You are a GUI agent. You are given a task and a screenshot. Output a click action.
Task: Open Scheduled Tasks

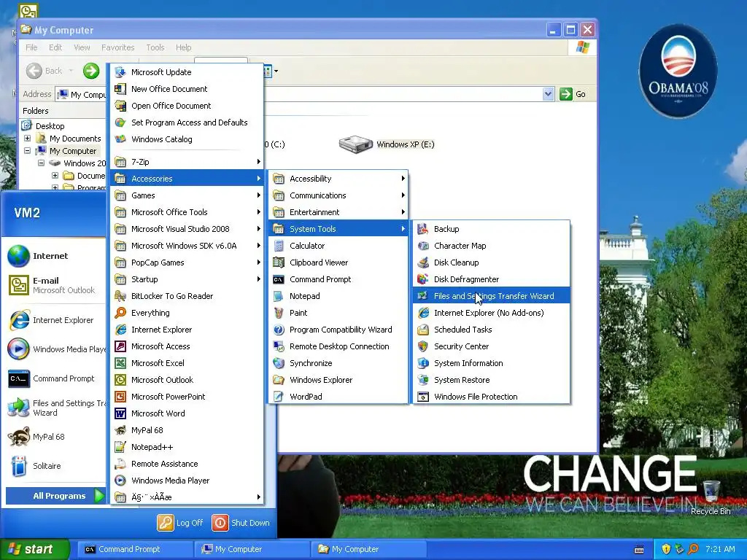[x=491, y=330]
